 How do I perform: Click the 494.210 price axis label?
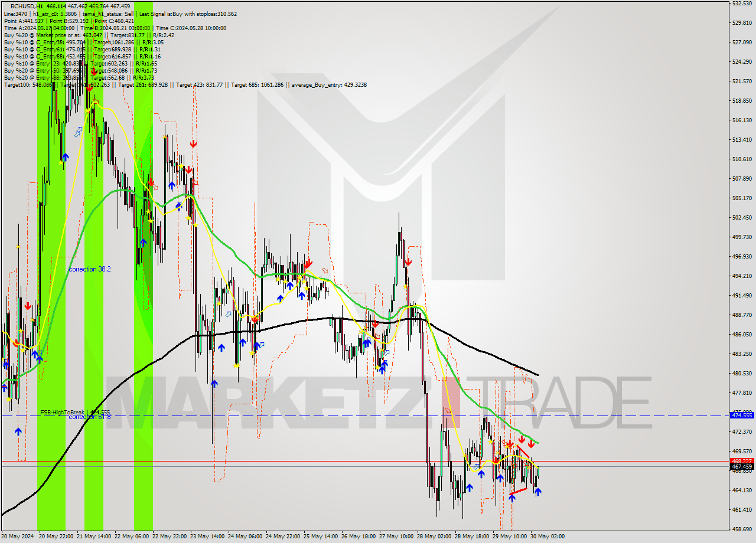click(x=741, y=276)
